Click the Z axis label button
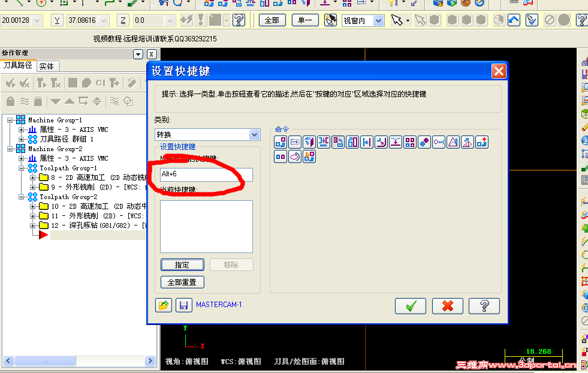 (x=123, y=20)
